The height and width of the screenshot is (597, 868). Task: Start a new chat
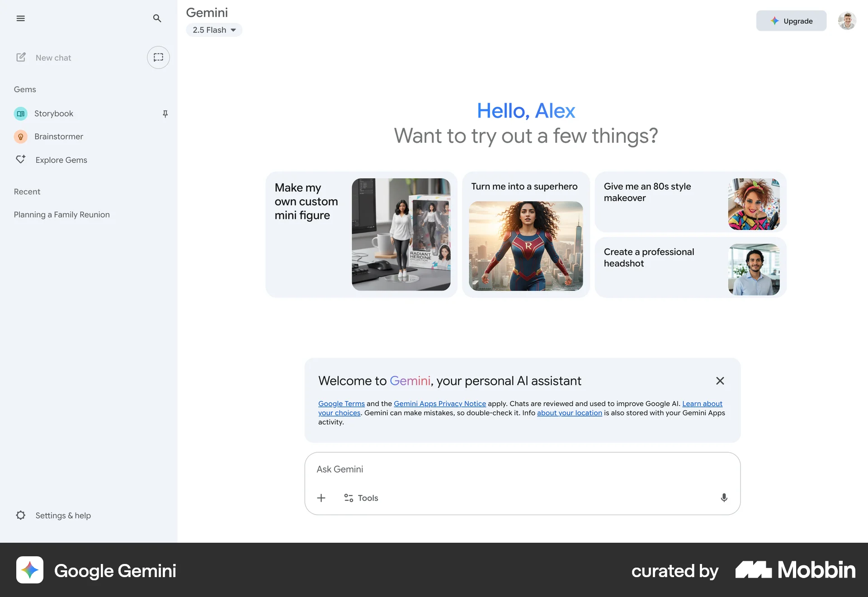click(x=53, y=57)
